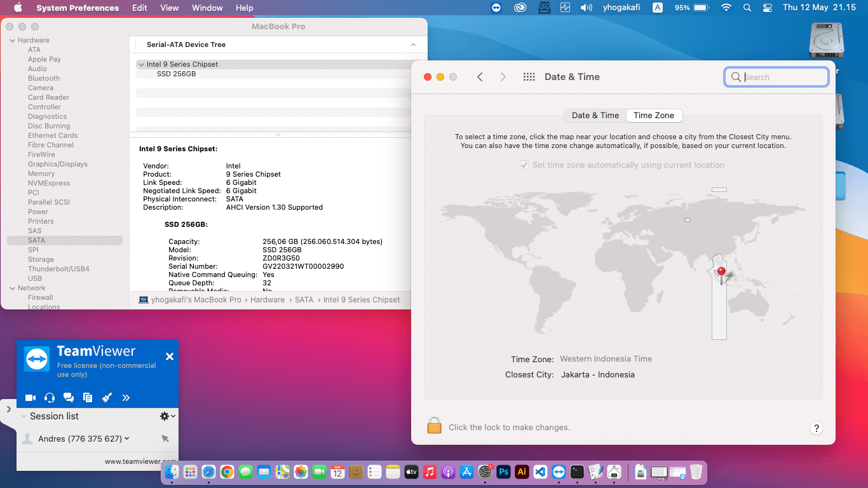
Task: Select Graphics/Displays in the sidebar
Action: (x=58, y=164)
